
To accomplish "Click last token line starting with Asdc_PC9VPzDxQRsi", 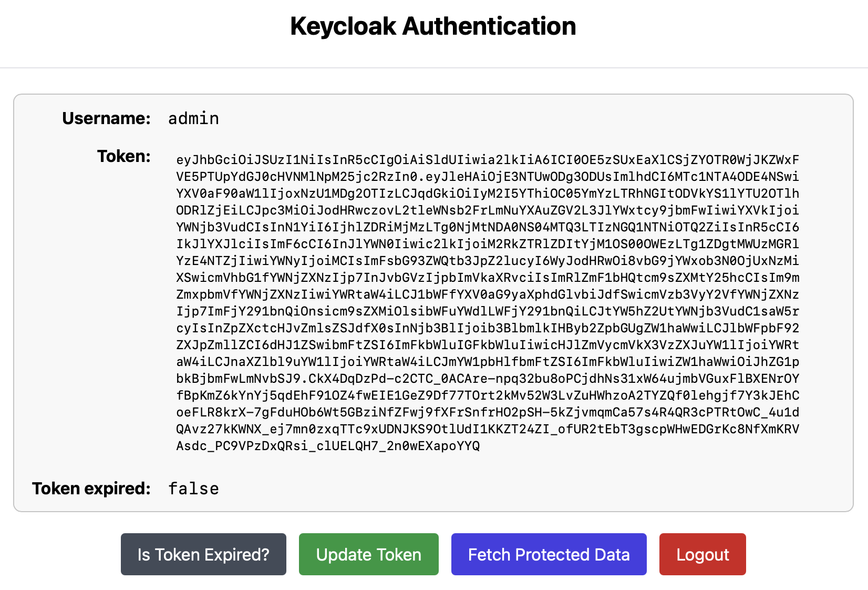I will pos(328,446).
